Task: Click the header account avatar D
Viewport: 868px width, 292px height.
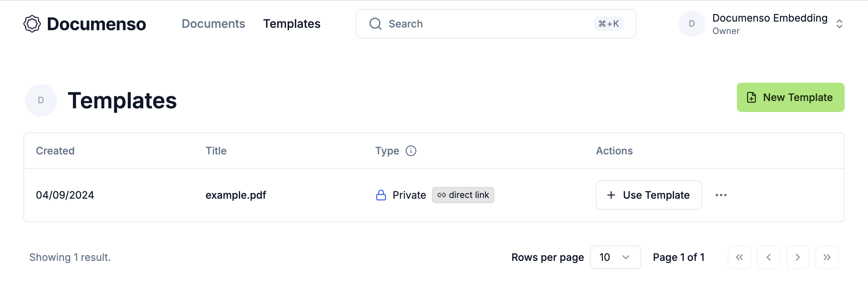Action: (x=692, y=24)
